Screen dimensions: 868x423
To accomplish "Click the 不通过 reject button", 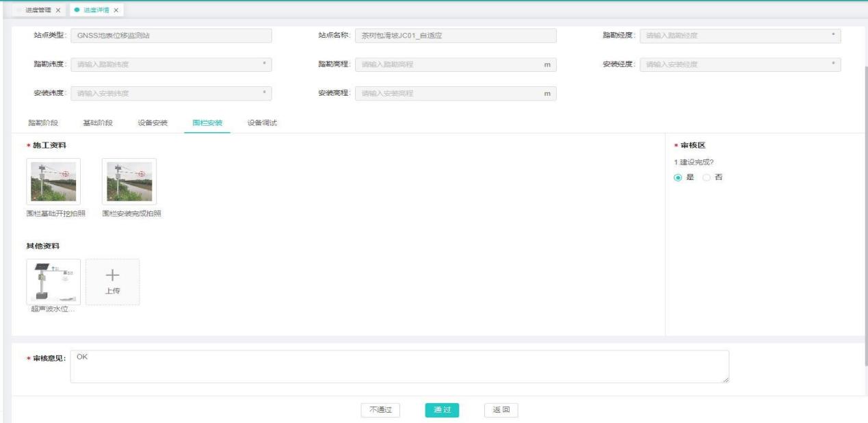I will click(380, 410).
